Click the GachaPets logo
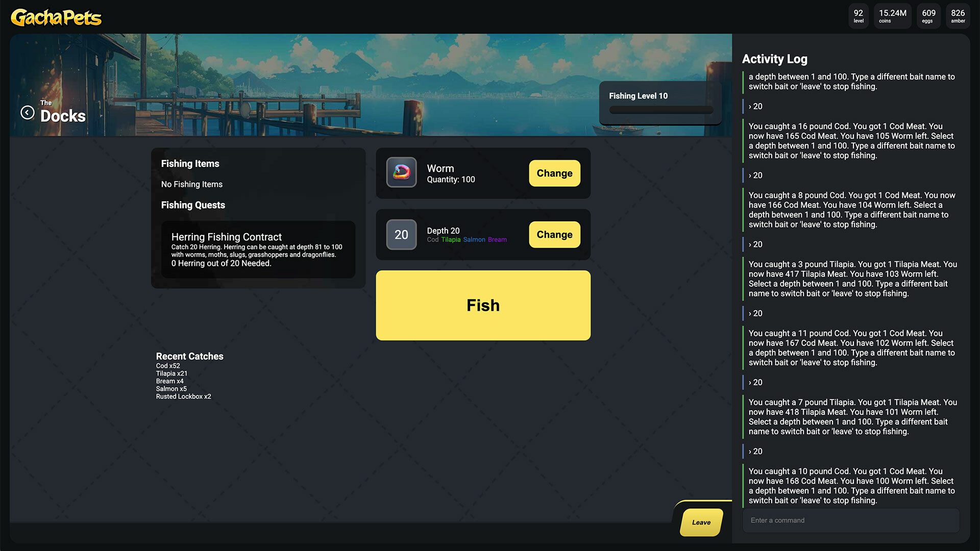Screen dimensions: 980x551 56,18
